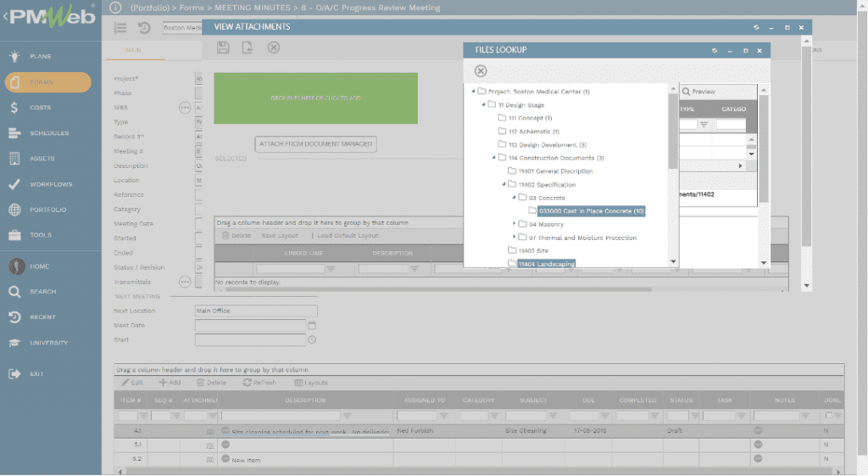Click the Meet Date input field
The height and width of the screenshot is (476, 868).
[x=250, y=325]
